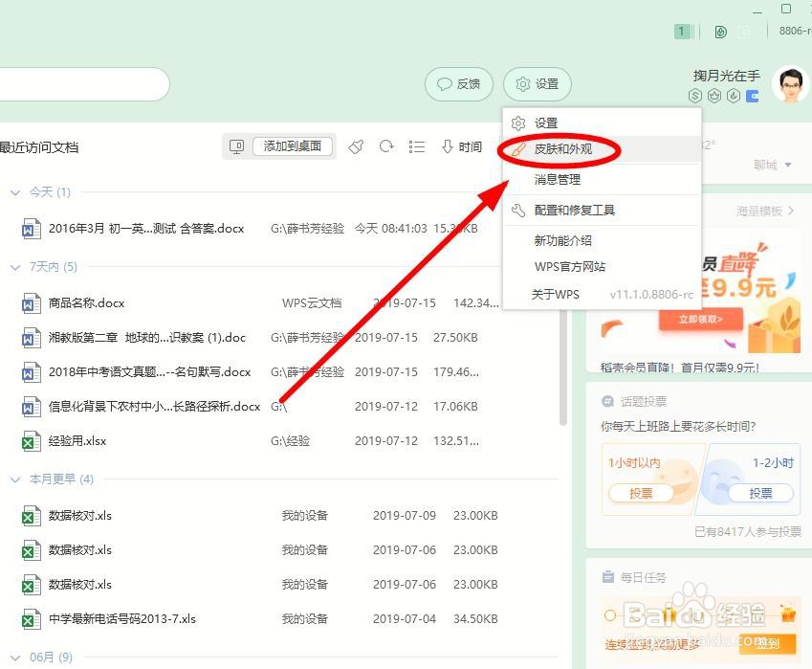The image size is (812, 669).
Task: Click the monitor icon beside 添加到桌面
Action: coord(236,146)
